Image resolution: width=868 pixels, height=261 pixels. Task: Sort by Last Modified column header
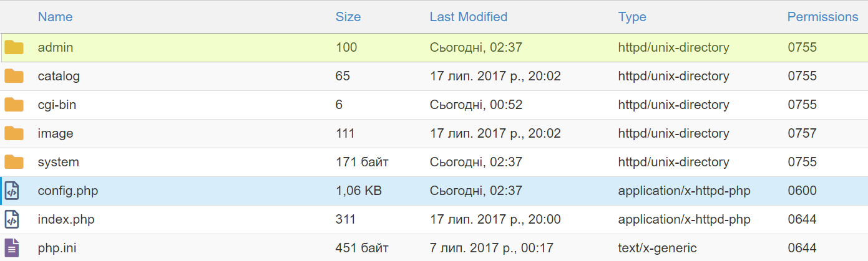tap(468, 17)
